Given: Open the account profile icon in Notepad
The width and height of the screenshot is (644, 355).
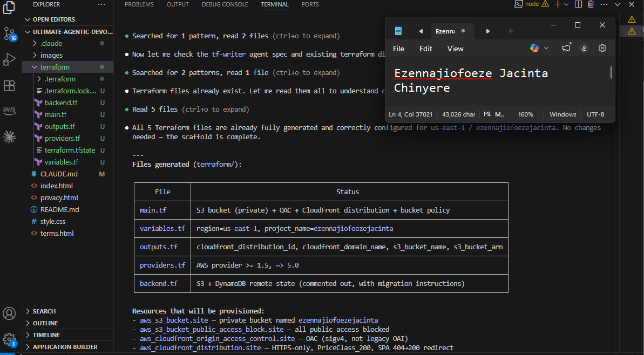Looking at the screenshot, I should tap(584, 48).
